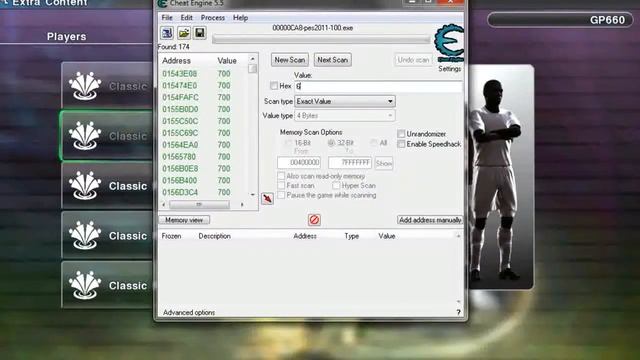Click the Value input field

[x=378, y=86]
